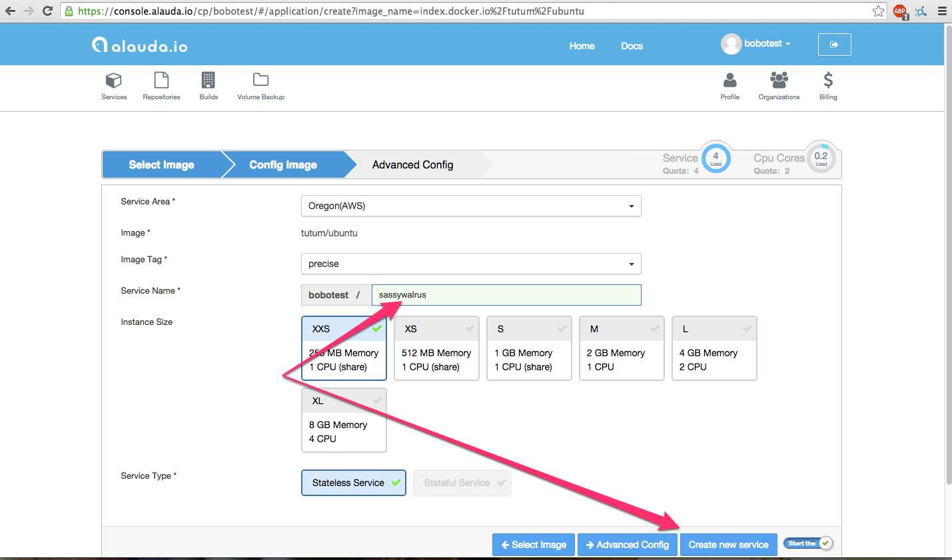Open the Services section
The height and width of the screenshot is (560, 952).
tap(114, 87)
